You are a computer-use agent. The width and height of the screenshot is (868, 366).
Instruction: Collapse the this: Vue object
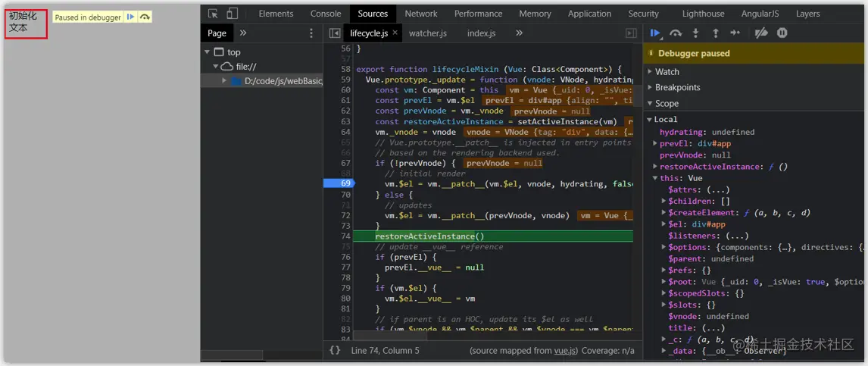click(655, 178)
